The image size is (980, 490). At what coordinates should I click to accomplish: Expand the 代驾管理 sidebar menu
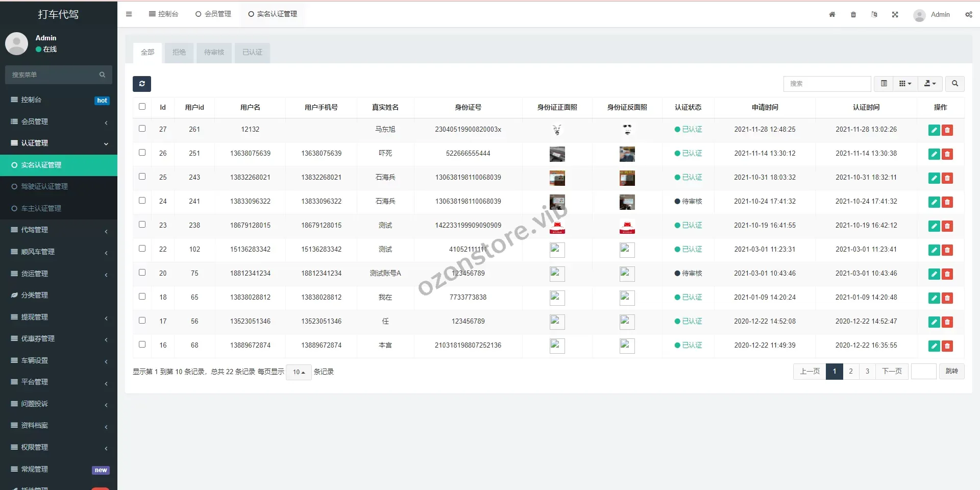59,230
